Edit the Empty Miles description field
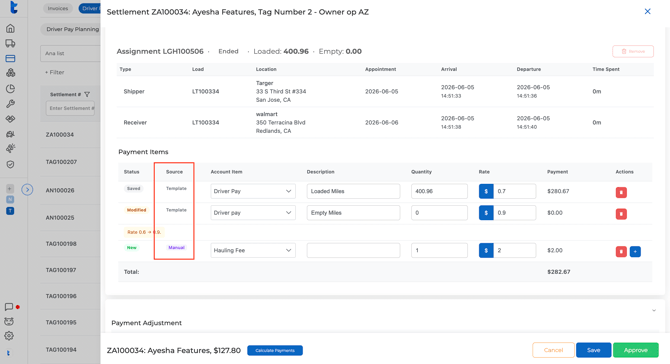The image size is (670, 364). point(353,213)
